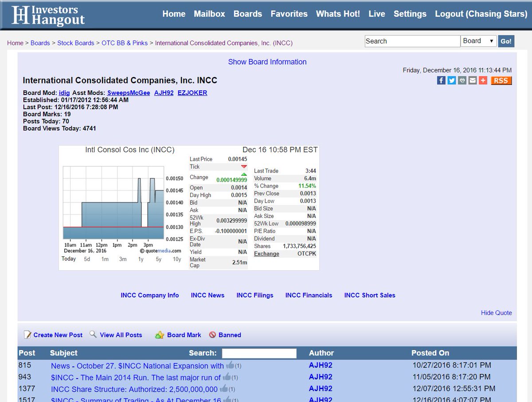Click the Go! search button

(506, 41)
